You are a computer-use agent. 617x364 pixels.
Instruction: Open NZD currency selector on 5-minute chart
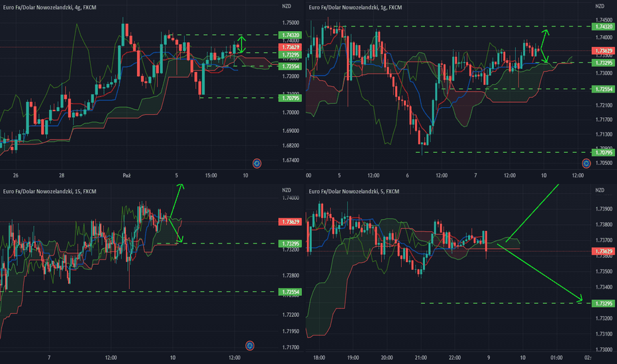point(600,190)
